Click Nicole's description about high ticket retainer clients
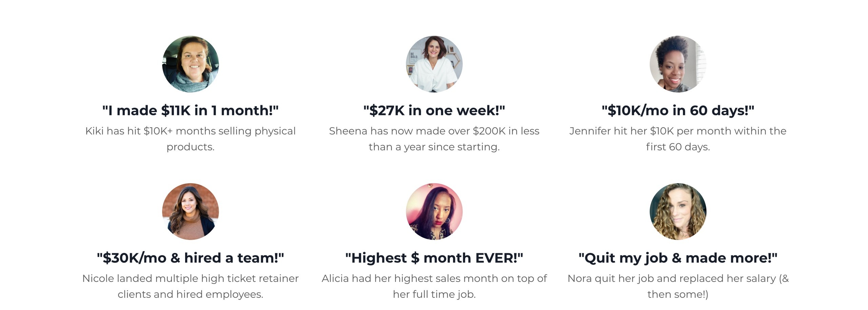The width and height of the screenshot is (868, 310). (190, 286)
